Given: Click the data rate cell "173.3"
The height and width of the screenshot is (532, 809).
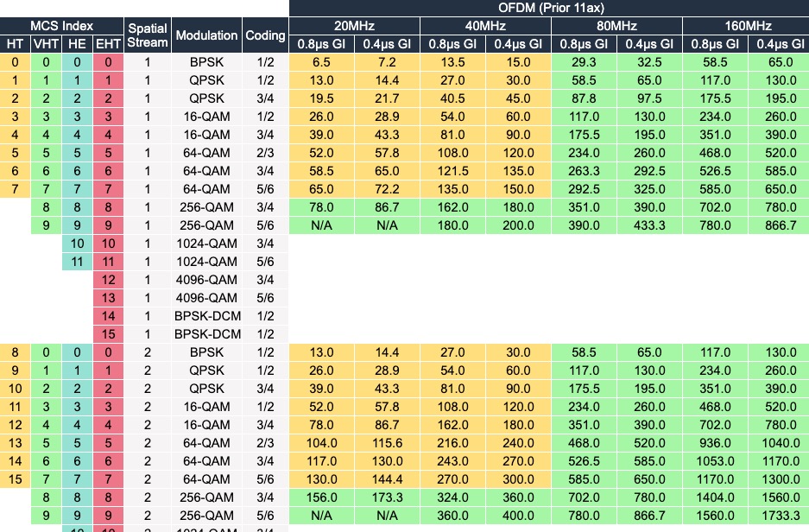Looking at the screenshot, I should pyautogui.click(x=387, y=497).
